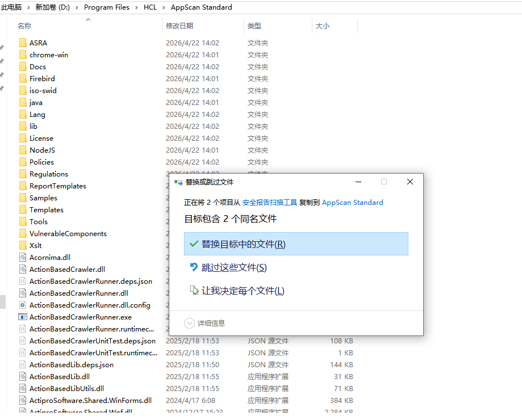The width and height of the screenshot is (522, 420).
Task: Open dropdown after 此电脑 in address bar
Action: pos(28,7)
